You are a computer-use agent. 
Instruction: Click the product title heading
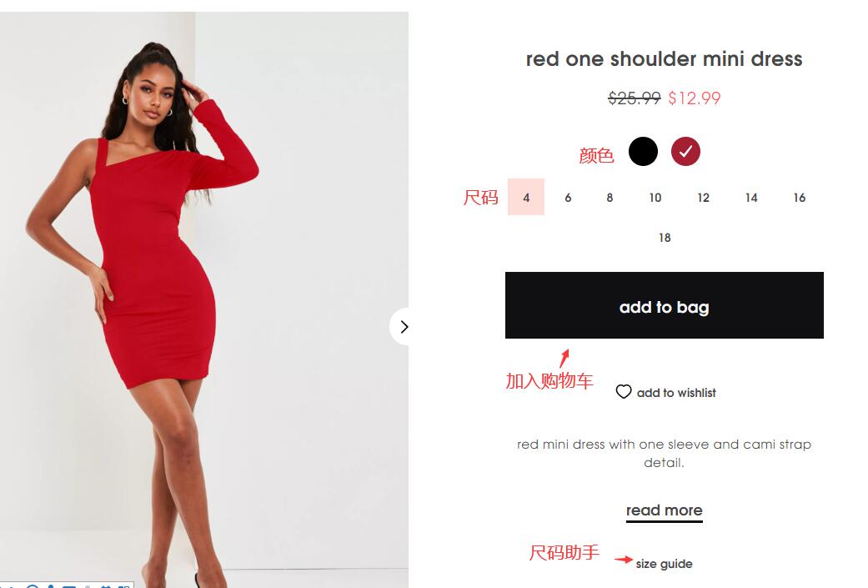(x=665, y=58)
